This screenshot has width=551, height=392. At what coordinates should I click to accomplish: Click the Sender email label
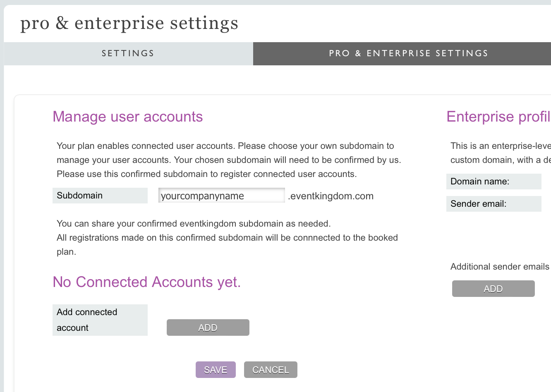(478, 204)
